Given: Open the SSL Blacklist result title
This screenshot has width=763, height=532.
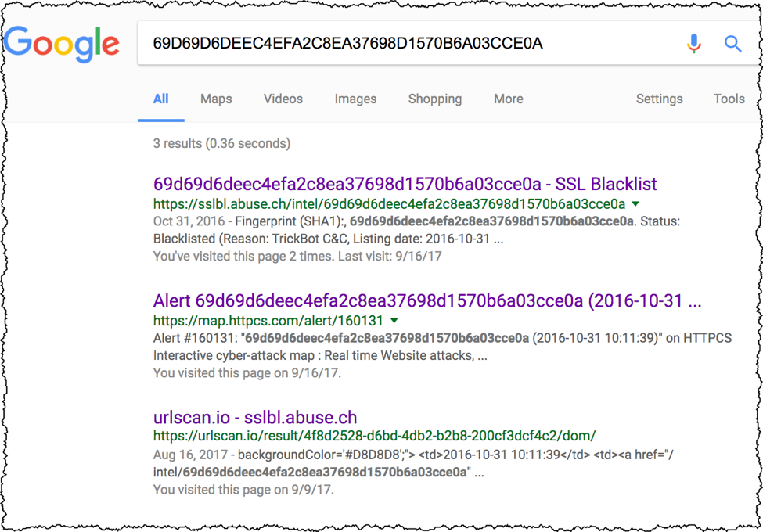Looking at the screenshot, I should (x=405, y=184).
